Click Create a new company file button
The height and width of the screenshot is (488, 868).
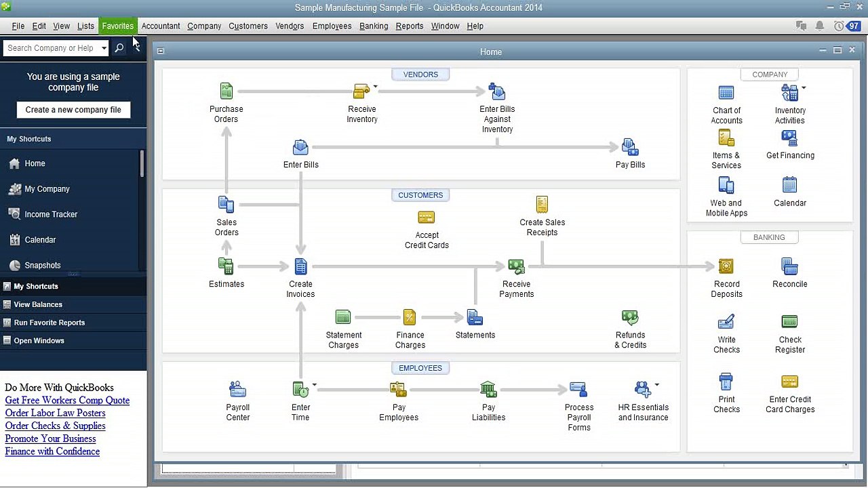coord(73,110)
